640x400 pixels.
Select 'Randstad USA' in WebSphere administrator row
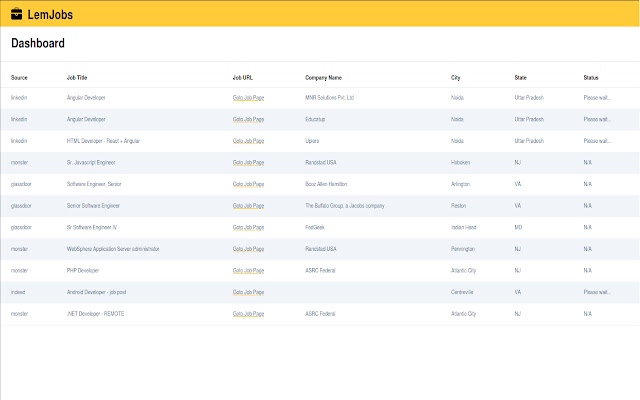(x=321, y=249)
